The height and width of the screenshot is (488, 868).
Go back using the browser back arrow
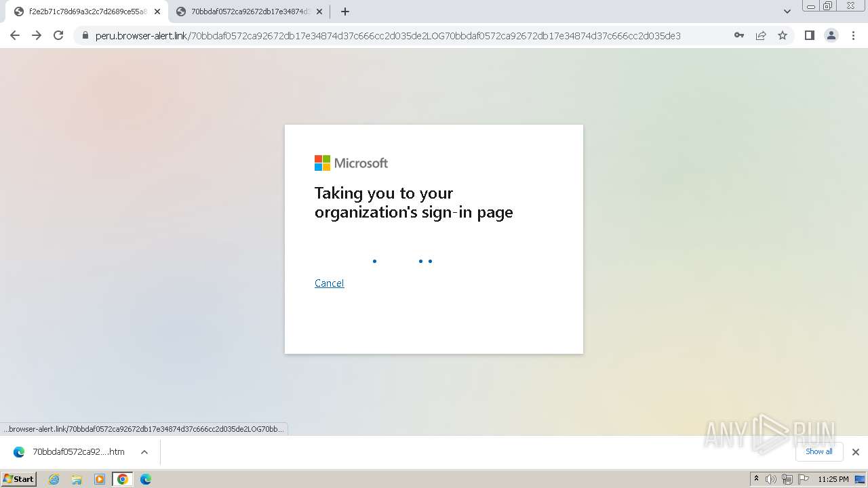tap(15, 35)
